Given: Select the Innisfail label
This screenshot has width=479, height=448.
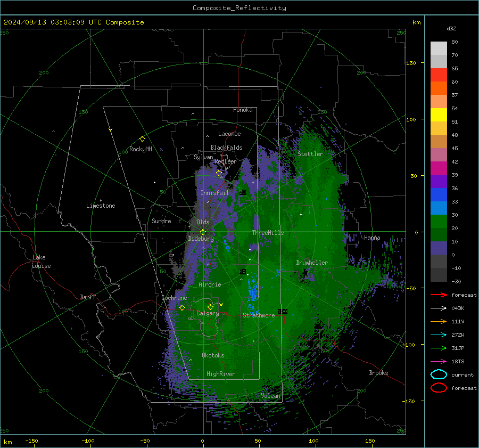Looking at the screenshot, I should click(214, 193).
